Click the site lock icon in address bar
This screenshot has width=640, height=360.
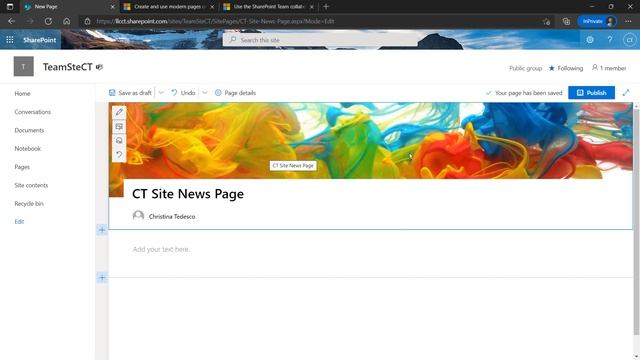pos(87,21)
